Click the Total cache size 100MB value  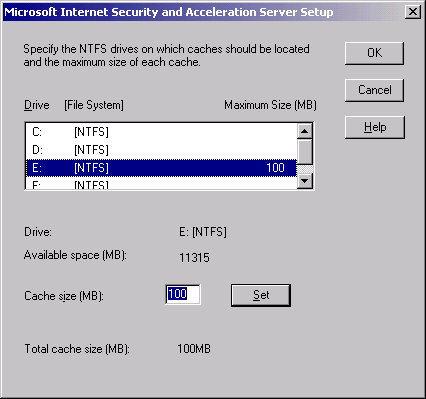[194, 349]
